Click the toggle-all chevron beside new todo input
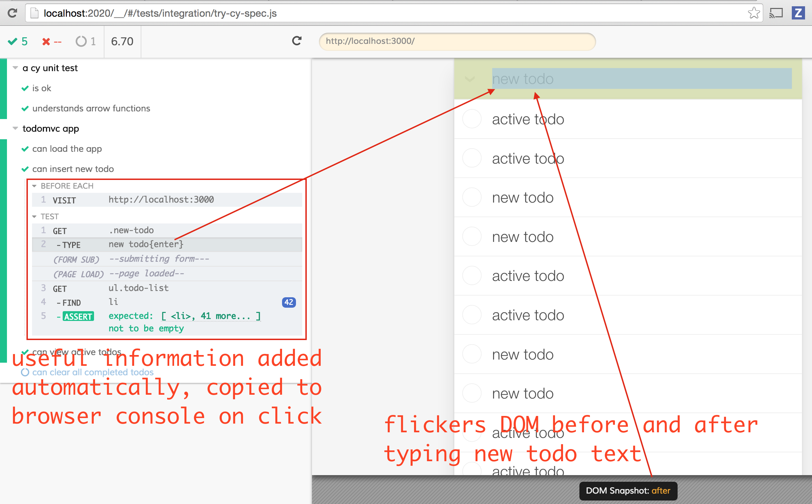 (470, 79)
